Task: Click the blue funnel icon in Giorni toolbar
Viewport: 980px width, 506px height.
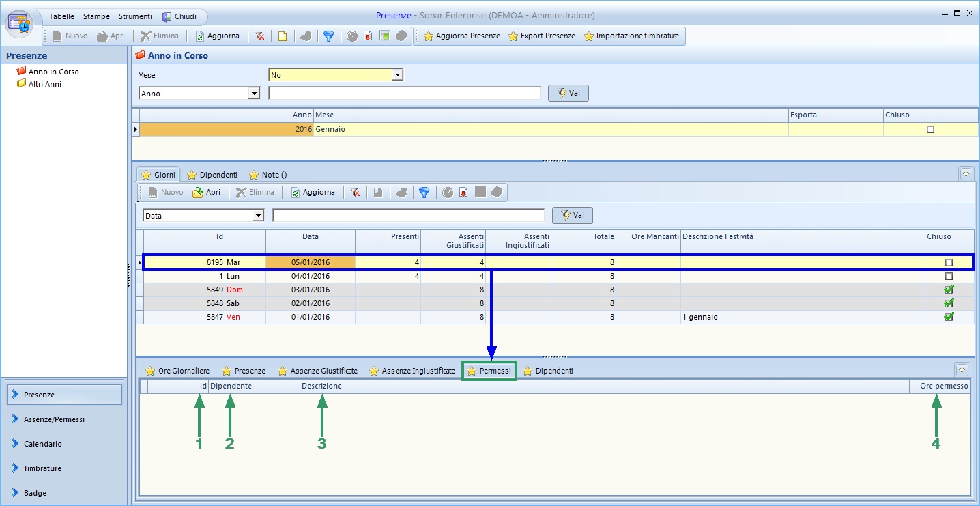Action: click(424, 193)
